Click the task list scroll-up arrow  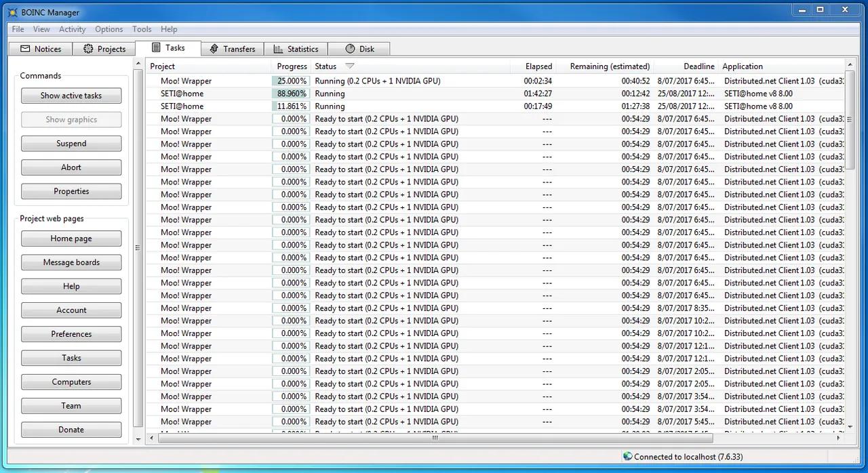click(x=850, y=64)
